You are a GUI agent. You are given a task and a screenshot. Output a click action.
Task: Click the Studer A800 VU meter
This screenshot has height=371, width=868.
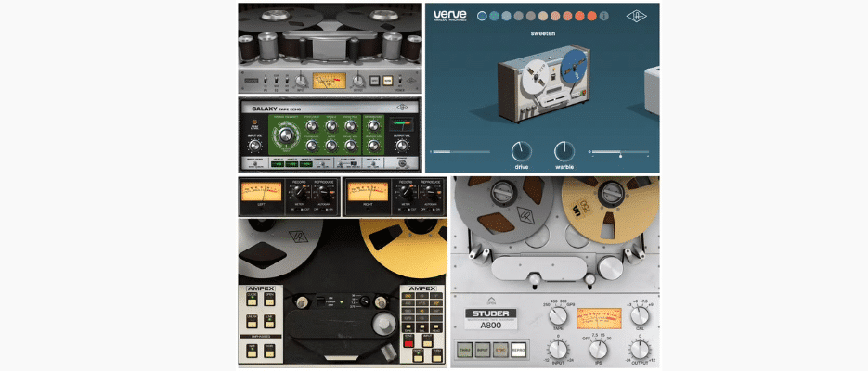point(599,318)
